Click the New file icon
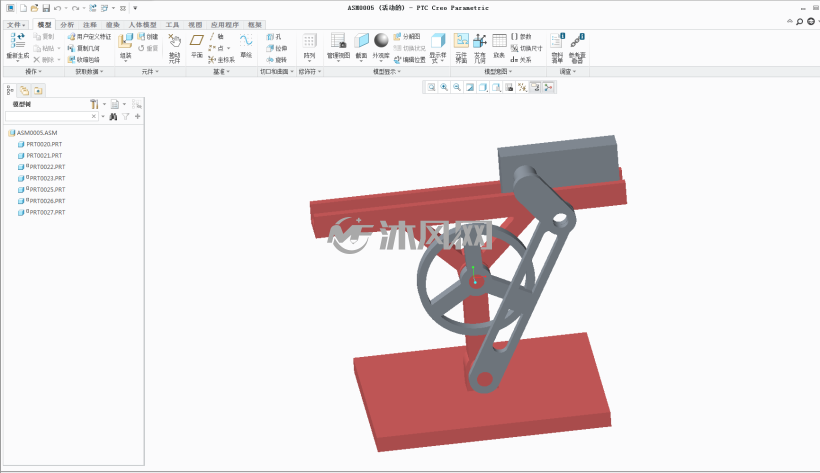 [23, 8]
